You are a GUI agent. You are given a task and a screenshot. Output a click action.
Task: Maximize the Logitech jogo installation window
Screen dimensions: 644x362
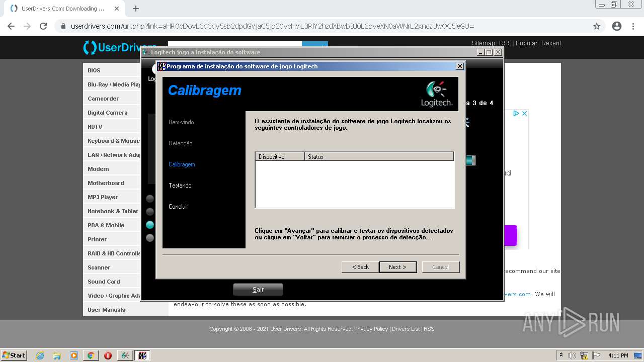(489, 52)
